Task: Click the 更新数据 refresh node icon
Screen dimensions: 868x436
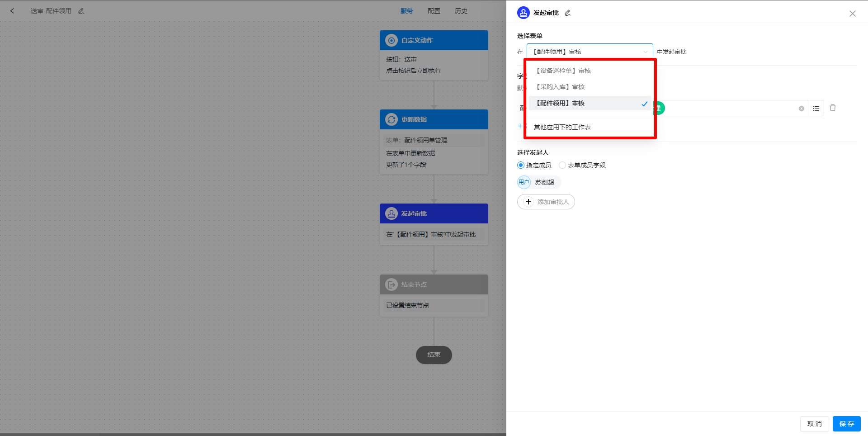Action: click(x=391, y=120)
